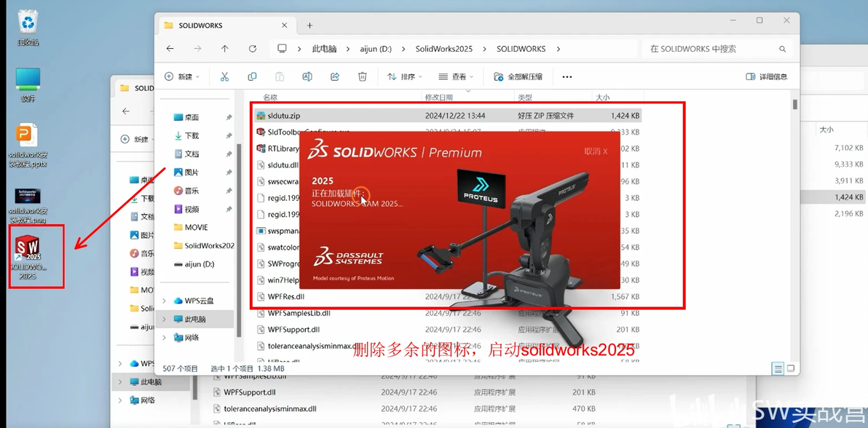This screenshot has height=428, width=868.
Task: Cut the selected file with the scissors icon
Action: tap(224, 77)
